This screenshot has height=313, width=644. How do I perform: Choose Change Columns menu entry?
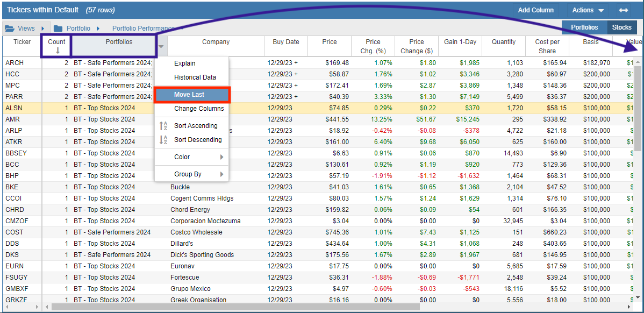(191, 109)
